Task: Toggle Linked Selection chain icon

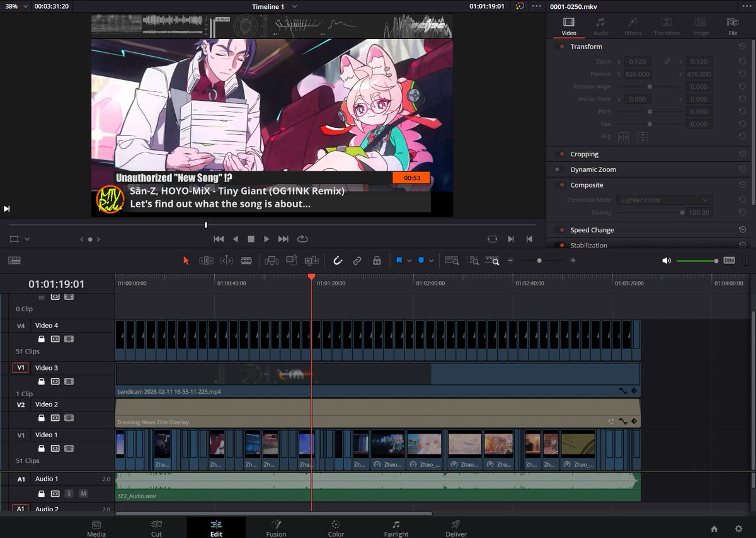Action: pyautogui.click(x=357, y=260)
